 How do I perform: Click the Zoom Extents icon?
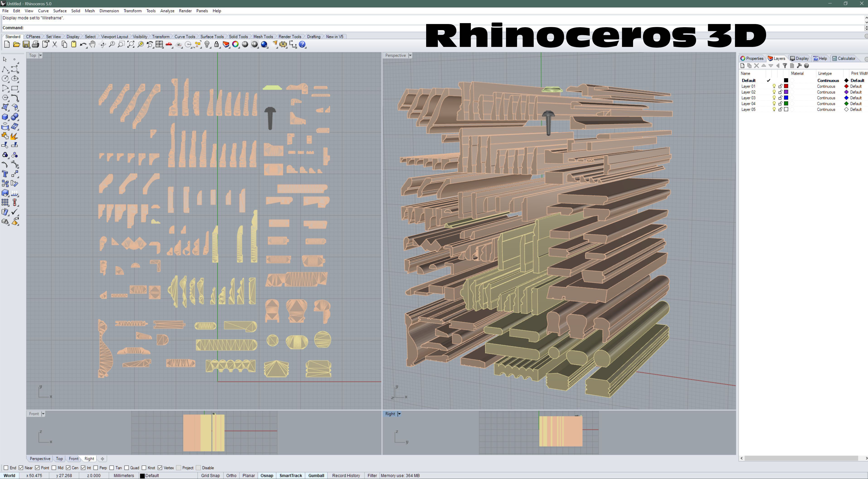[x=131, y=44]
